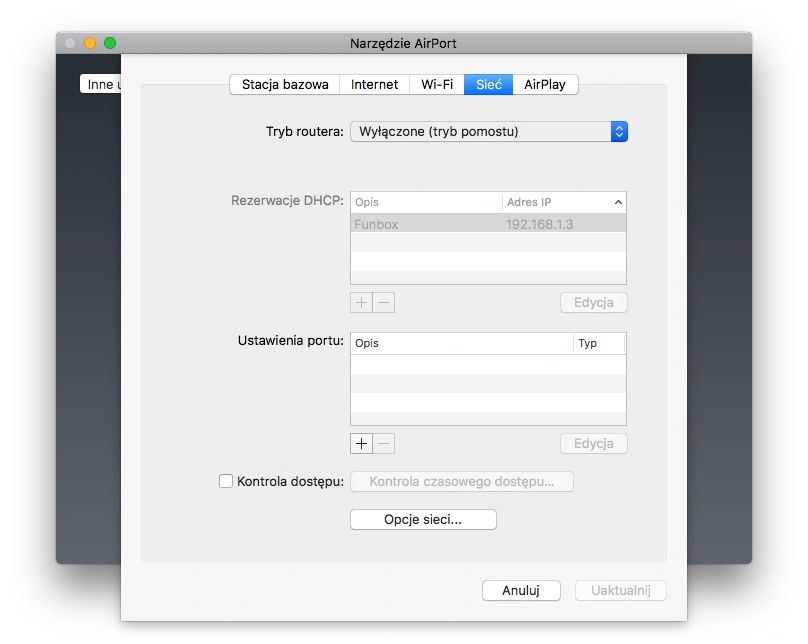
Task: Click the minus icon under Ustawienia portu
Action: [x=384, y=444]
